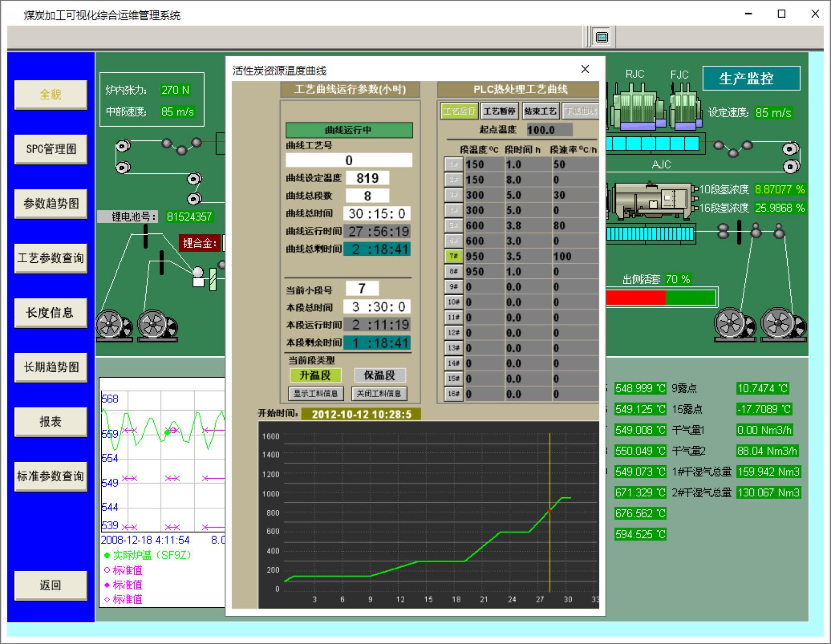Toggle the 工艺运行 process run button
Image resolution: width=831 pixels, height=644 pixels.
tap(459, 111)
